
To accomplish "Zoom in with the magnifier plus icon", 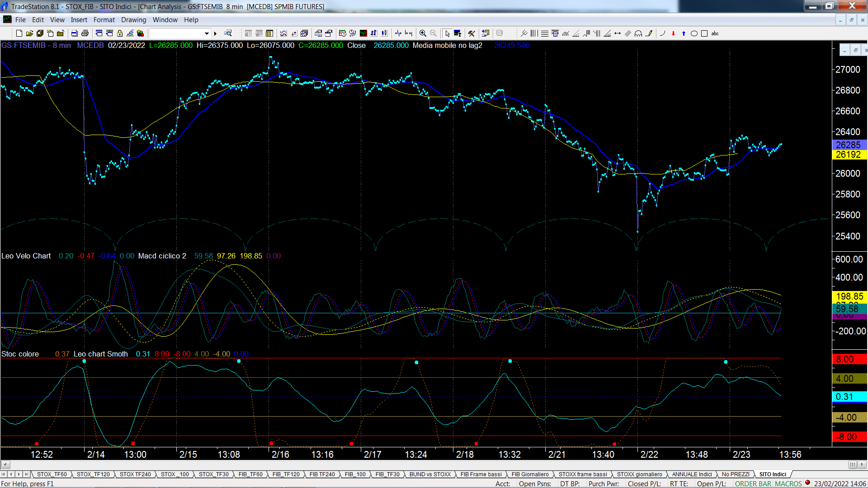I will coord(423,33).
